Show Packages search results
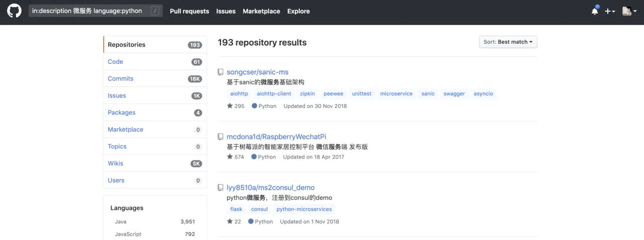This screenshot has width=644, height=240. coord(155,112)
